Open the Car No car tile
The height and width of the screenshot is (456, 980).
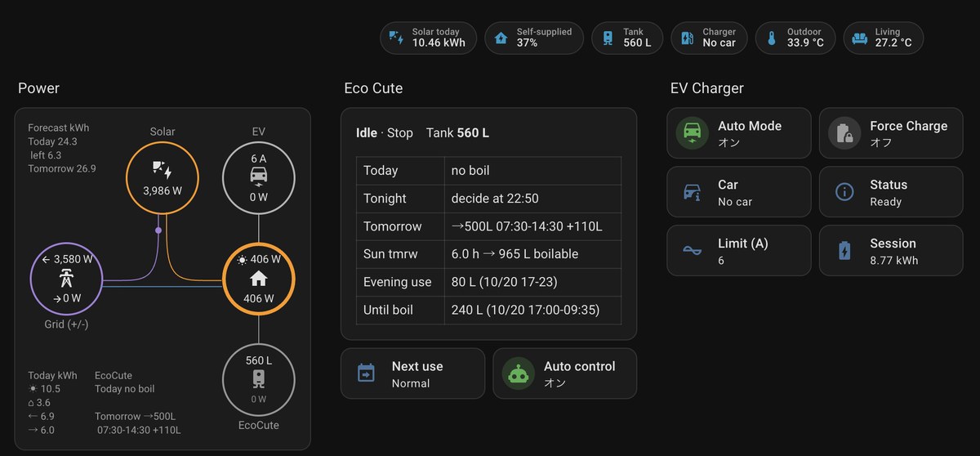[x=739, y=192]
